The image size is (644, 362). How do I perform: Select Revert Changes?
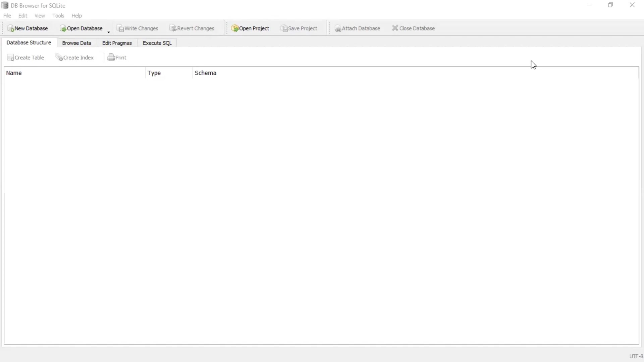tap(192, 28)
